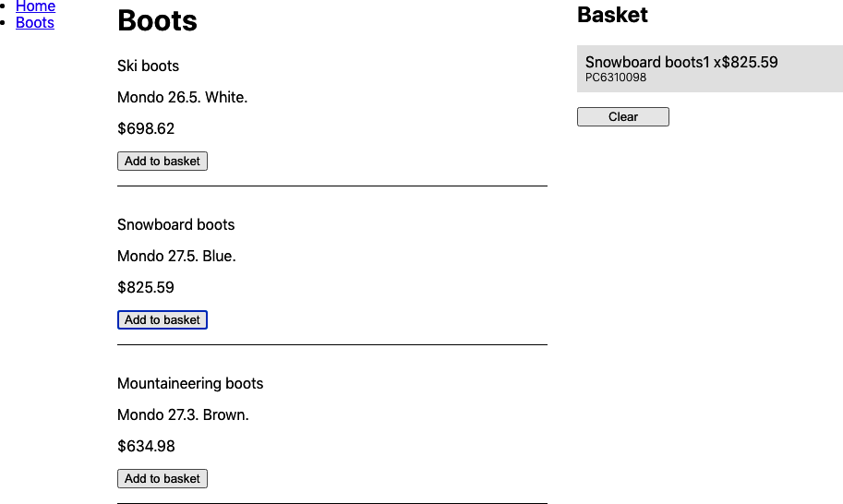Click product code PC6310098 in basket

[616, 78]
